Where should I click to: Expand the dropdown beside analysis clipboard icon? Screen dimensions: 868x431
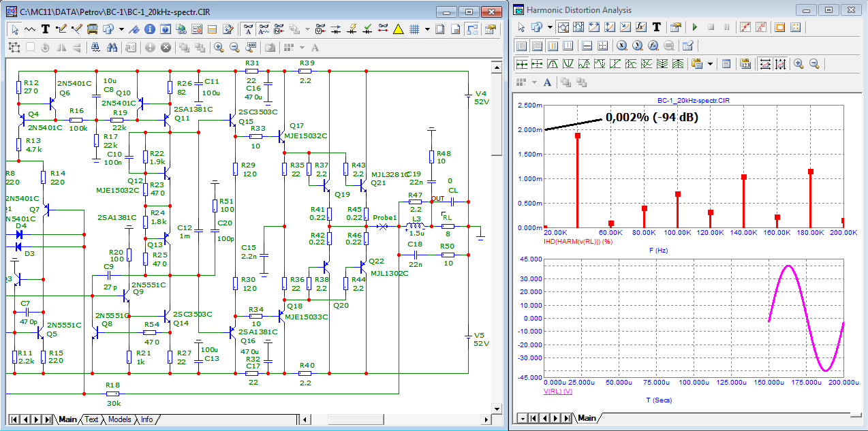[x=711, y=63]
